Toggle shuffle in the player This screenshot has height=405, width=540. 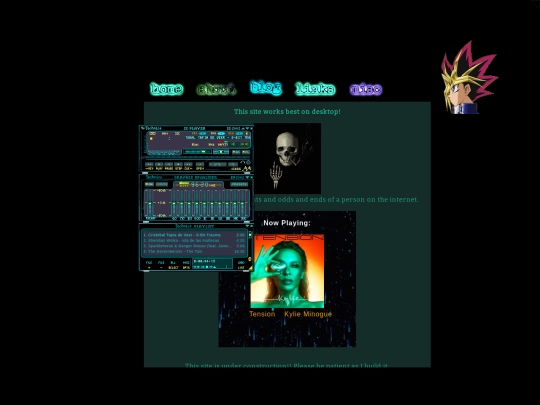[x=218, y=164]
